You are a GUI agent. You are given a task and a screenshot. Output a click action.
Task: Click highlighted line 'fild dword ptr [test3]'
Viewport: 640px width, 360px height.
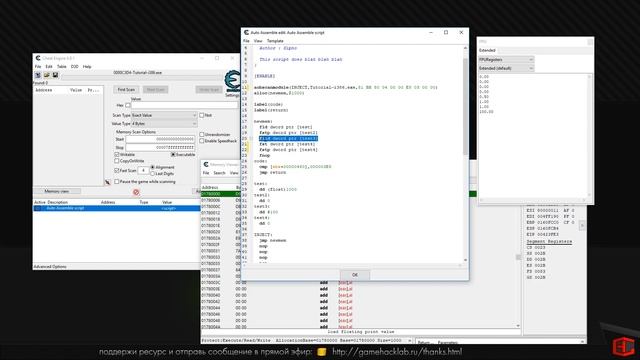[288, 138]
